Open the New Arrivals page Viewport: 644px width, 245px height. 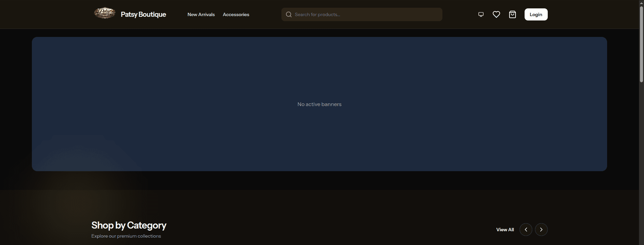[x=201, y=14]
